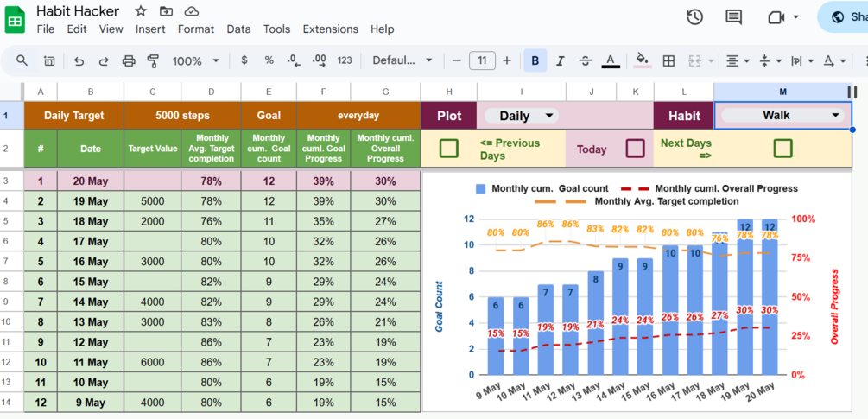Image resolution: width=868 pixels, height=419 pixels.
Task: Tick the Today checkbox
Action: [x=635, y=149]
